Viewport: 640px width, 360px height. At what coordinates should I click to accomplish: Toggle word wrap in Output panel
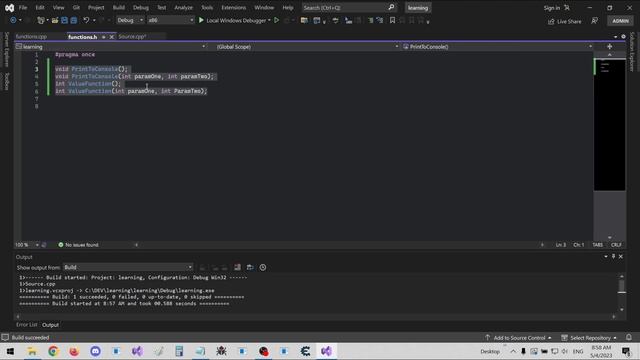(x=250, y=267)
